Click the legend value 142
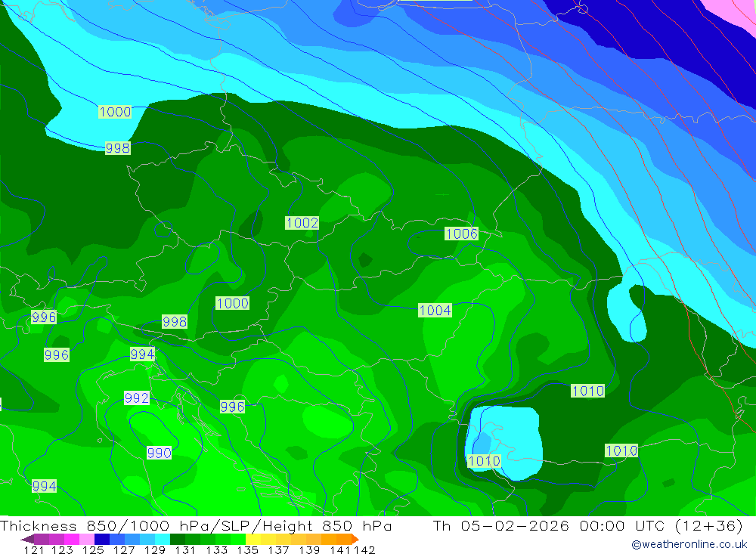The width and height of the screenshot is (756, 554). tap(364, 549)
